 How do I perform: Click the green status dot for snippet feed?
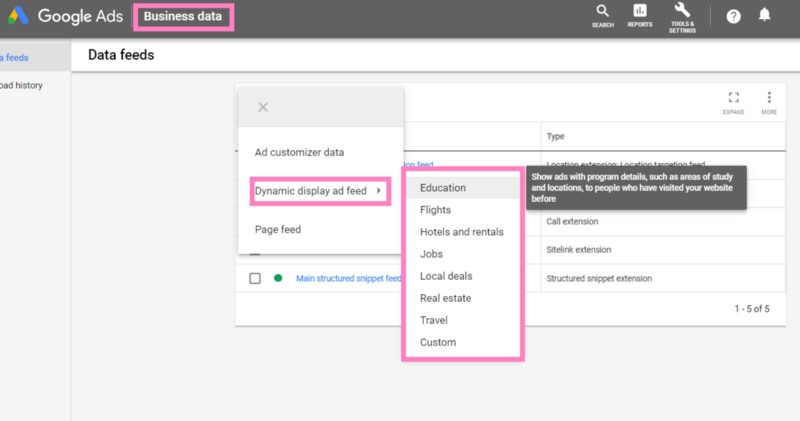[x=278, y=278]
